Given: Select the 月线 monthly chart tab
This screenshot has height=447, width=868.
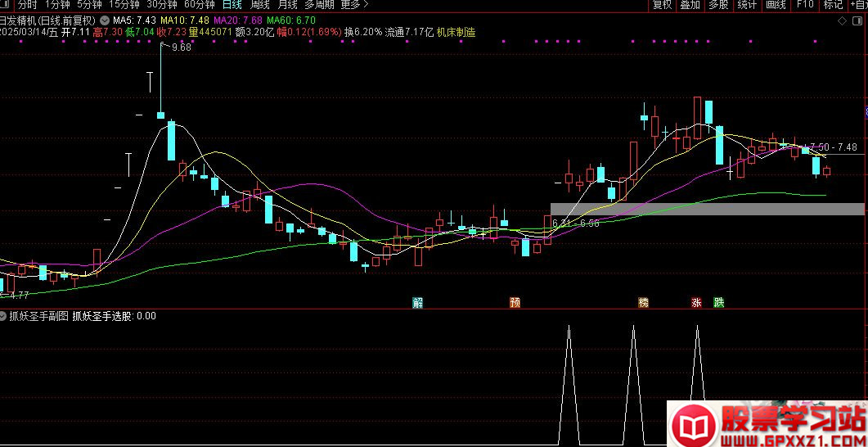Looking at the screenshot, I should coord(287,5).
